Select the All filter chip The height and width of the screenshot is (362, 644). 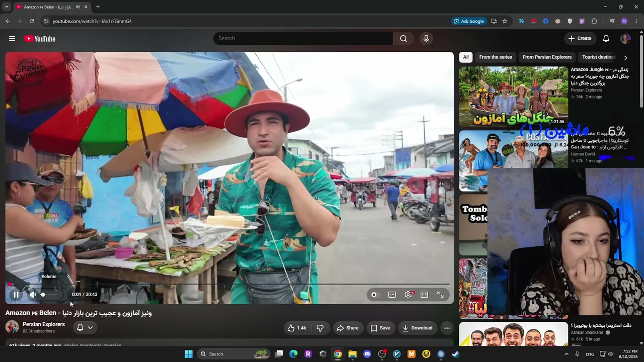[x=466, y=57]
